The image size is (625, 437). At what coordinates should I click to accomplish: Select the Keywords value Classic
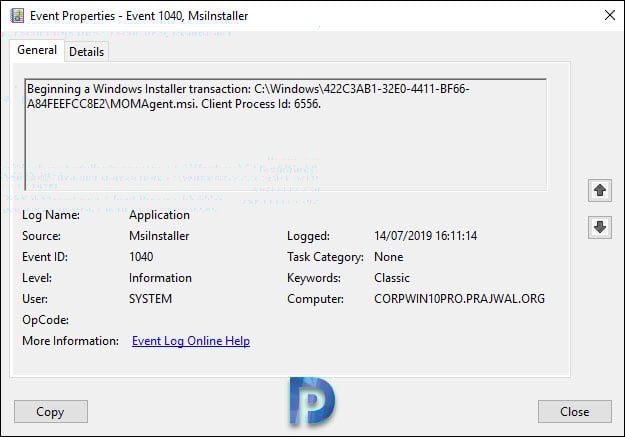pyautogui.click(x=392, y=278)
